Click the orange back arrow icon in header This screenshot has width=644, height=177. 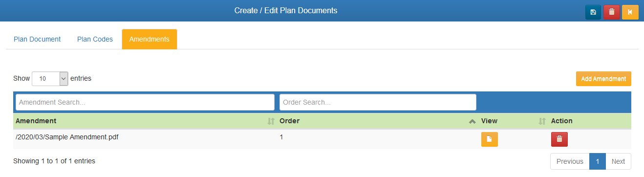(630, 12)
